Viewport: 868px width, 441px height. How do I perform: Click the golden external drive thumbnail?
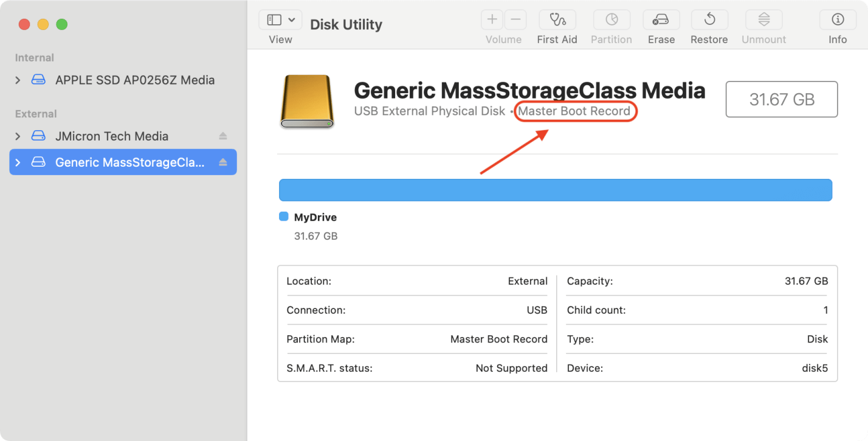coord(307,101)
